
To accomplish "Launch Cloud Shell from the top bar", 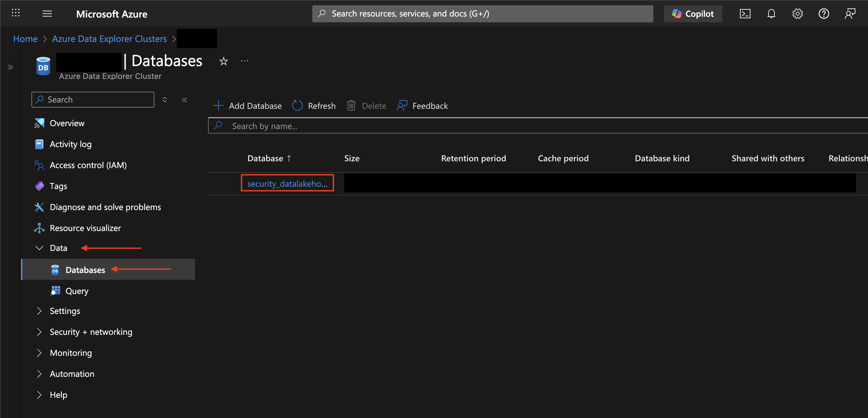I will [745, 13].
